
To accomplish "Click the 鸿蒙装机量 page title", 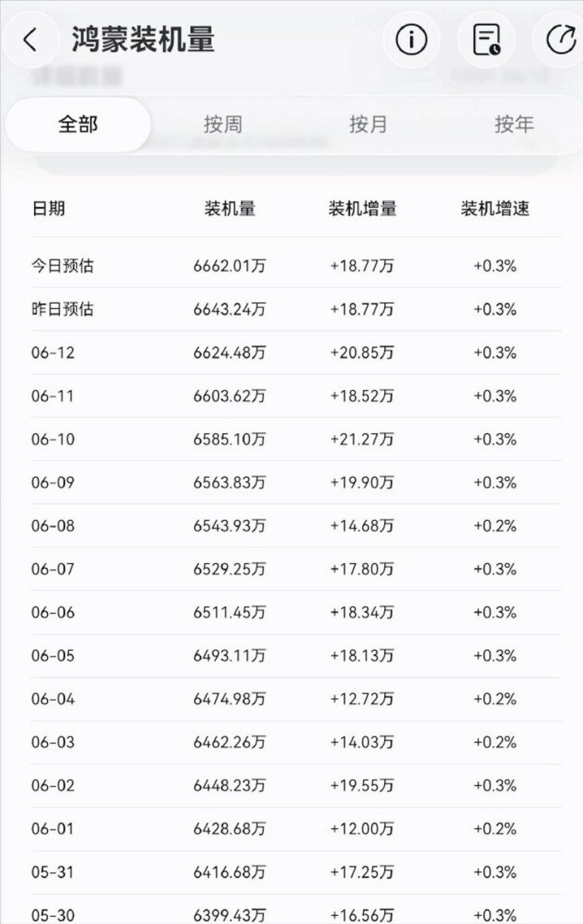I will [143, 40].
